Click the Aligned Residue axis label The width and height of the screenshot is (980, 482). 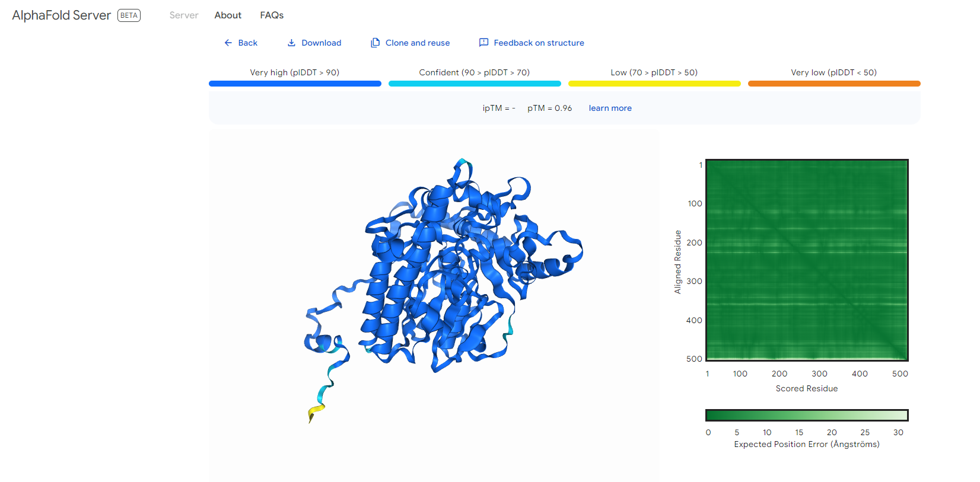[677, 262]
